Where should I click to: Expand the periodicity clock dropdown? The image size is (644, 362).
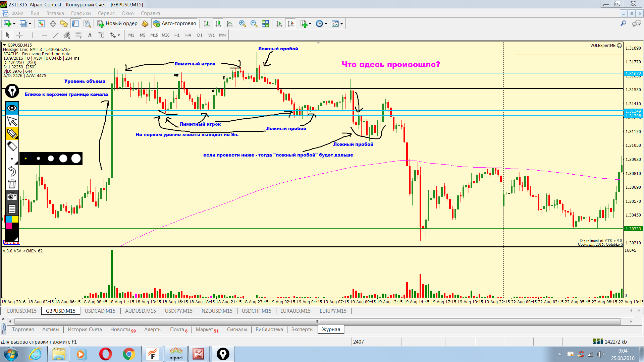326,24
